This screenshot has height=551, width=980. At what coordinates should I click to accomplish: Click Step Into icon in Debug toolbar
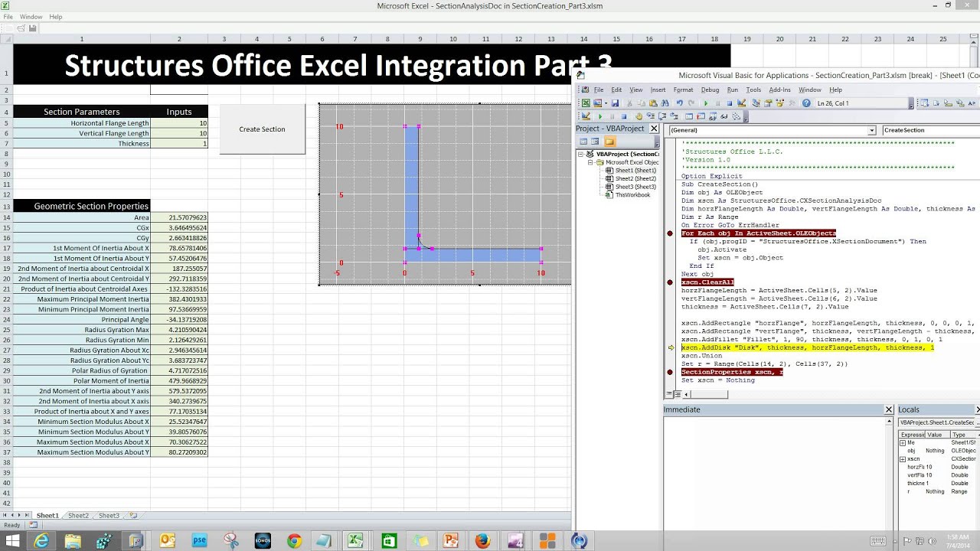click(x=650, y=116)
